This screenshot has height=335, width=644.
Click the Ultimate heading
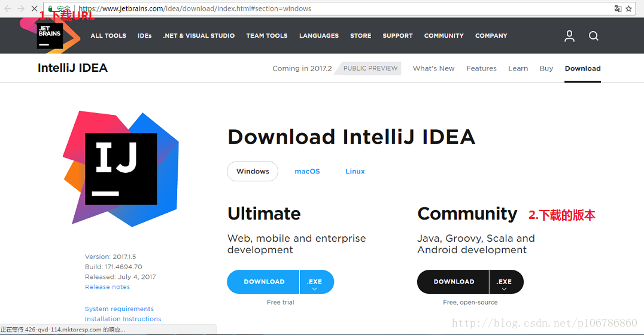264,214
